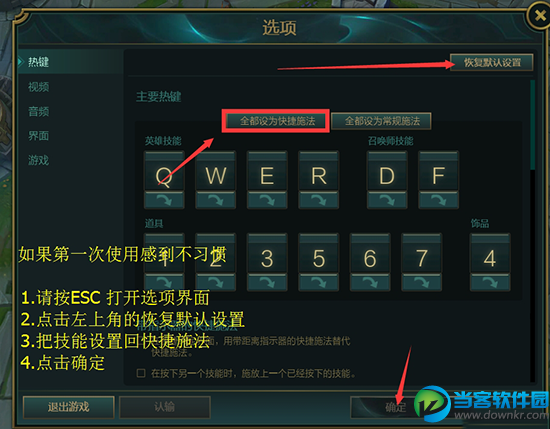Click the 退出游戏 button
Screen dimensions: 550x429
click(69, 407)
